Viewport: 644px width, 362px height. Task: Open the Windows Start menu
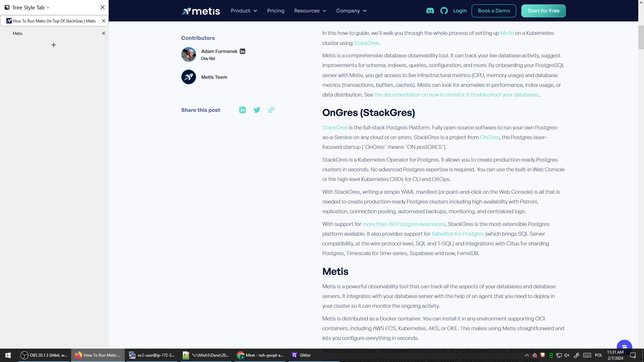(8, 355)
